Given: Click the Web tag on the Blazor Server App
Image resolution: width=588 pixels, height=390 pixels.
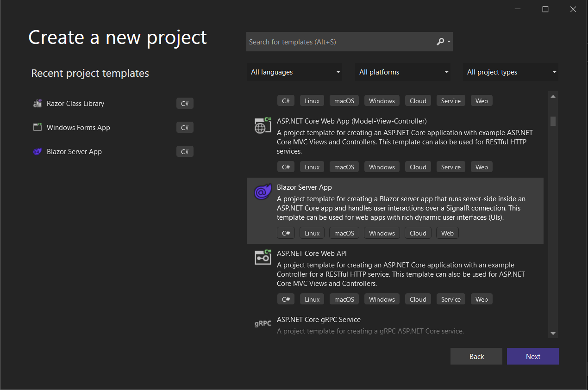Looking at the screenshot, I should (x=447, y=233).
